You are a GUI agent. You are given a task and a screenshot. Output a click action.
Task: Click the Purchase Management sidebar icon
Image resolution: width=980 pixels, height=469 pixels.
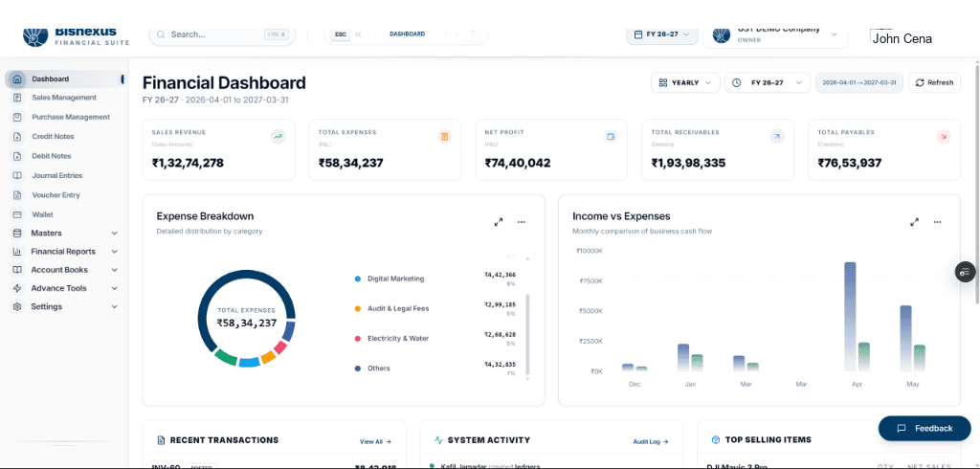tap(17, 117)
